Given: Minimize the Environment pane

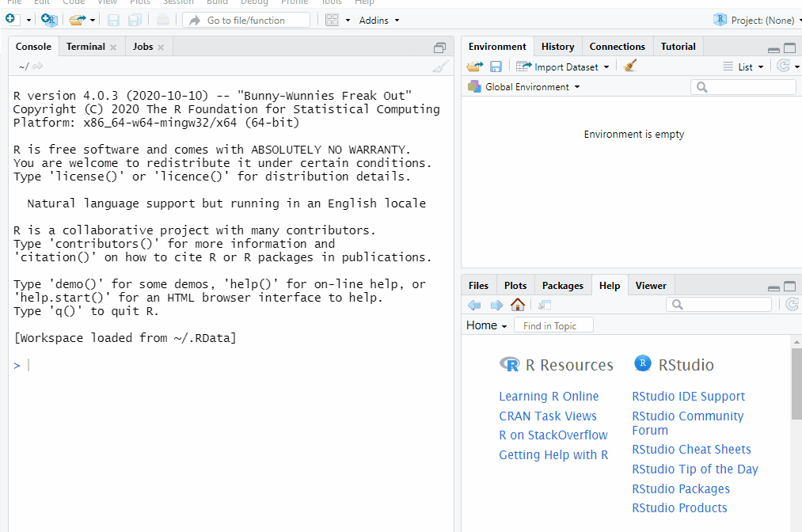Looking at the screenshot, I should tap(773, 49).
